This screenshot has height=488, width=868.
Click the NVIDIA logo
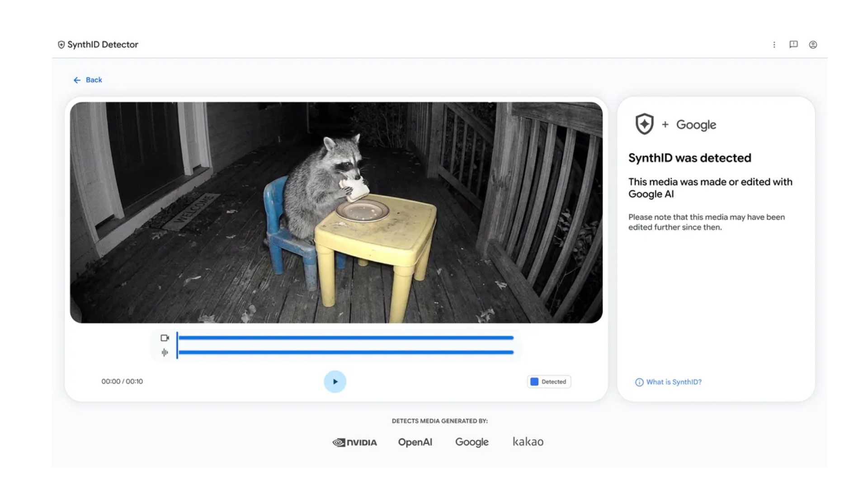point(354,442)
